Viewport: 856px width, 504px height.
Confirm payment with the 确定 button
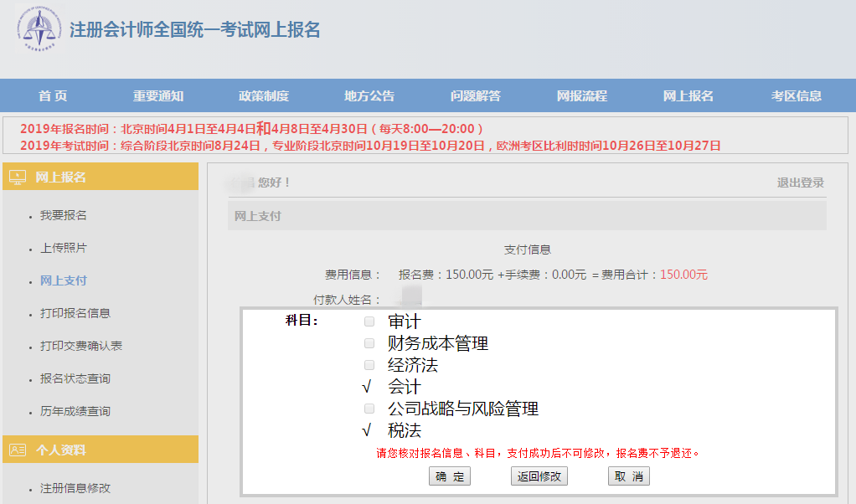click(x=449, y=476)
